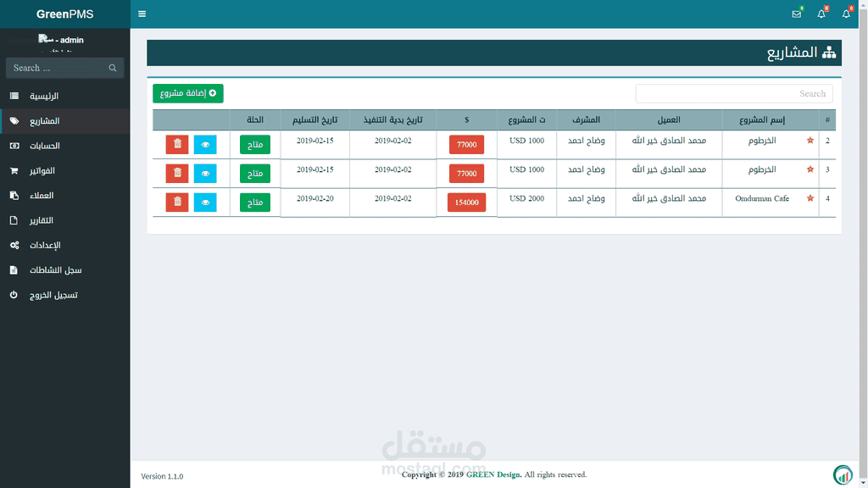Click the Version 1.1.0 footer text
This screenshot has height=488, width=868.
[162, 476]
